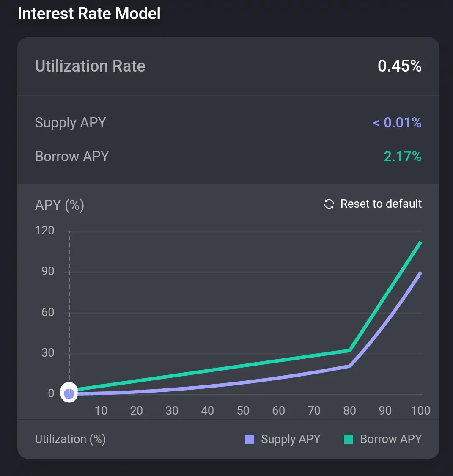Screen dimensions: 453x476
Task: Click the Utilization (%) axis caption
Action: [70, 439]
